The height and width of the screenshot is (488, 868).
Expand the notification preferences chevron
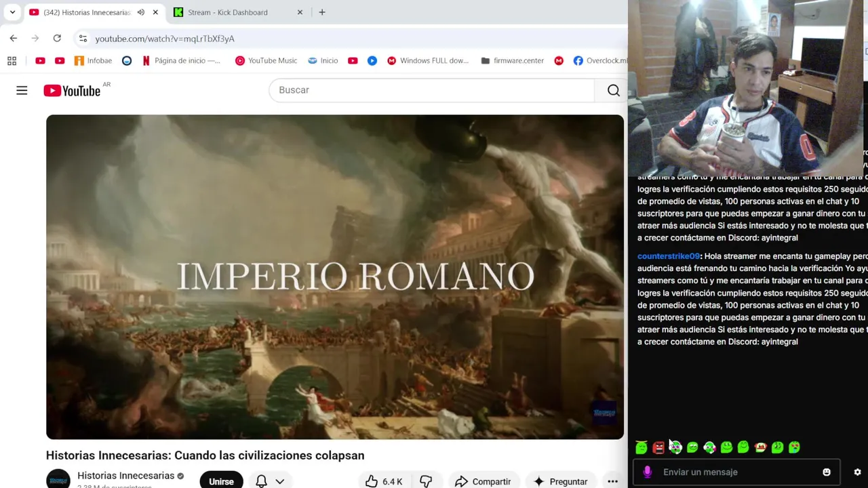click(279, 481)
